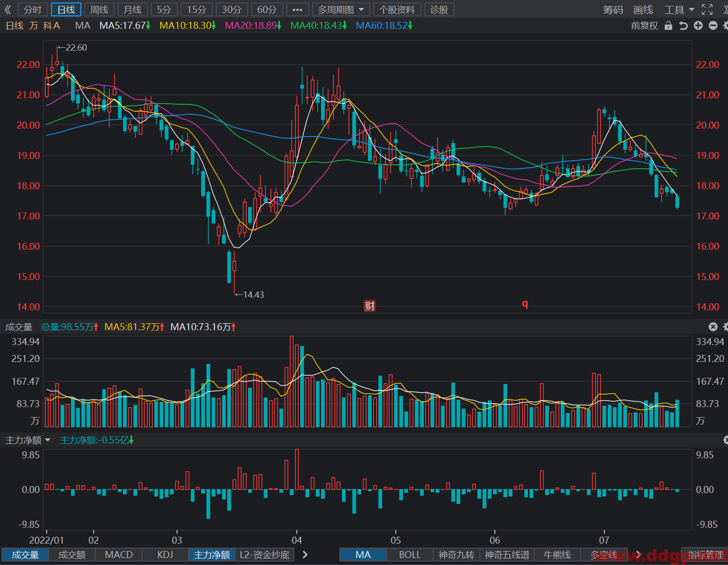This screenshot has width=728, height=565.
Task: Open the 多周期图 dropdown
Action: (341, 9)
